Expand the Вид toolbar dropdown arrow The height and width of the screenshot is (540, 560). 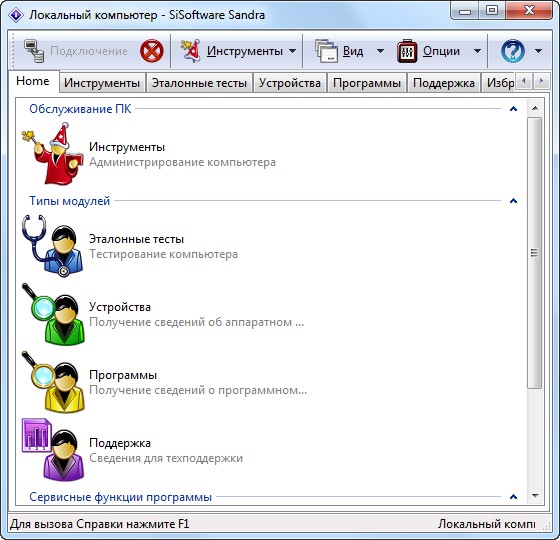381,51
